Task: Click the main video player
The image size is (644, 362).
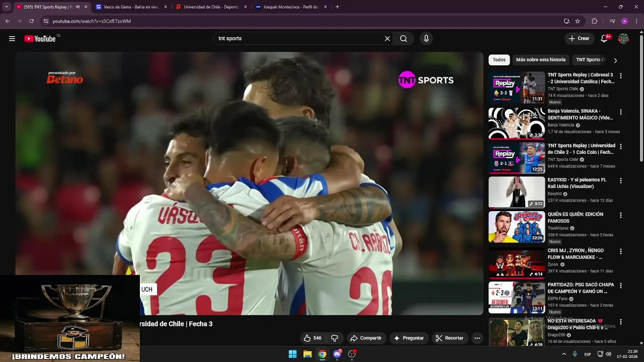Action: click(249, 184)
